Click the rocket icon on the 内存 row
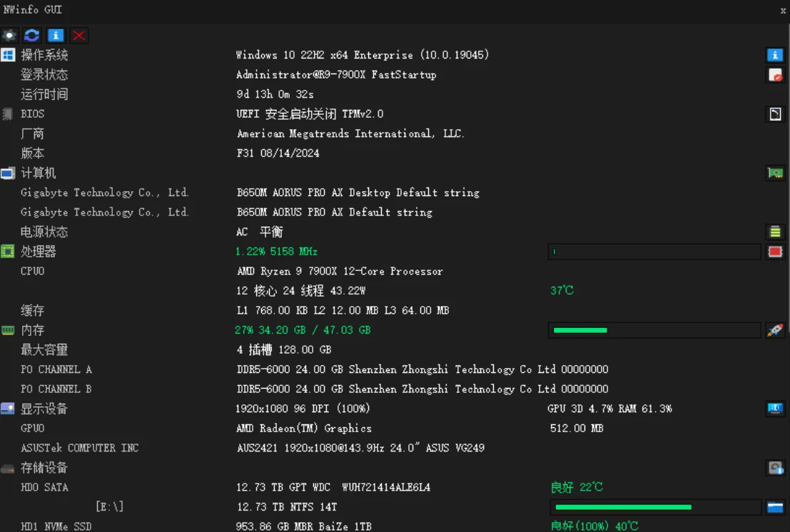Viewport: 790px width, 532px height. tap(775, 330)
